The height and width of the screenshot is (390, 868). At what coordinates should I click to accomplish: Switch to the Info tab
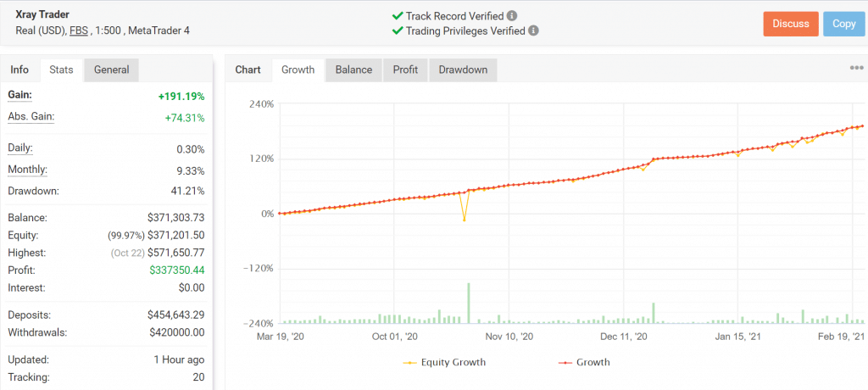tap(19, 70)
